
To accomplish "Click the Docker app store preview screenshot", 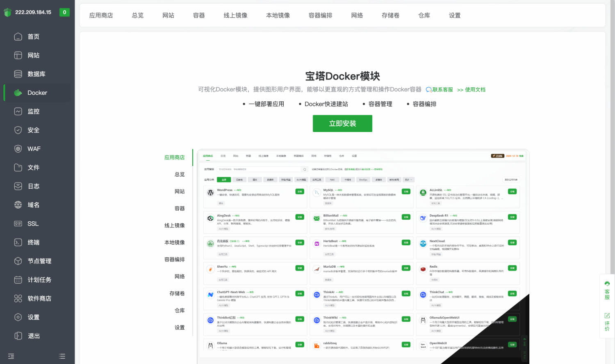I will coord(363,256).
